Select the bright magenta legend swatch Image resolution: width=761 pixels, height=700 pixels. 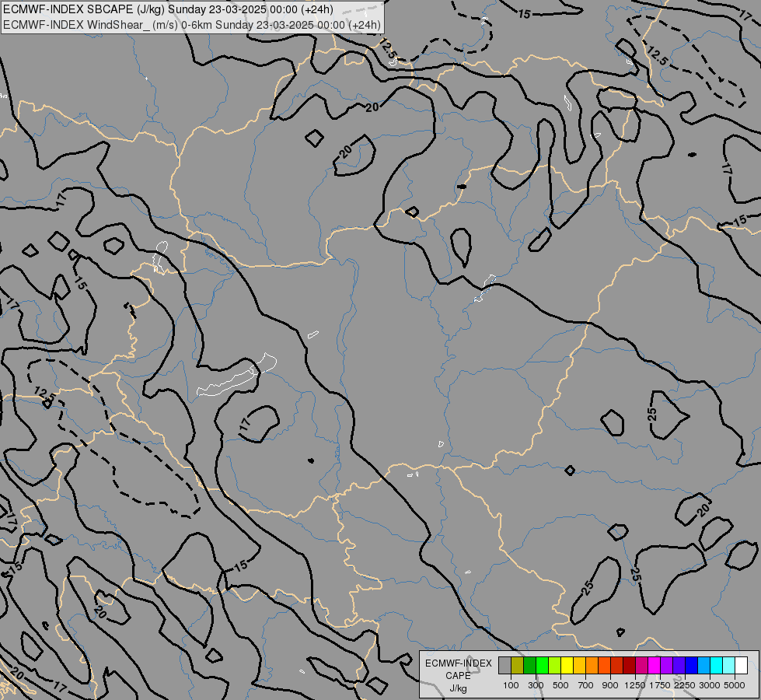[x=655, y=665]
